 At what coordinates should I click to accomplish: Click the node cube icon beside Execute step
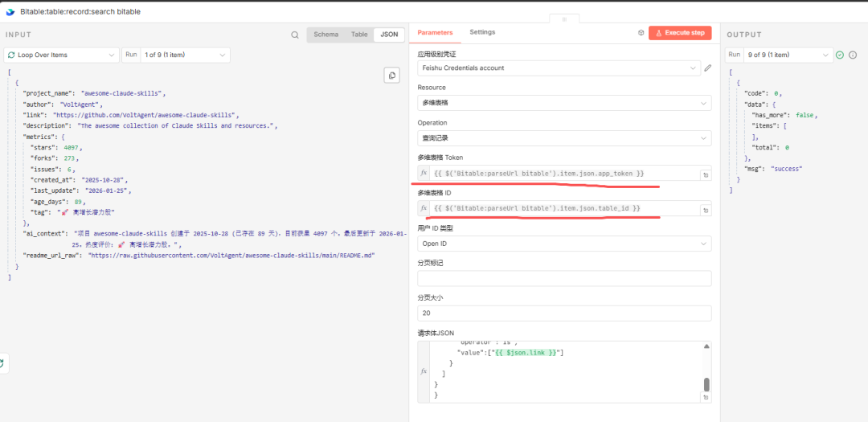pyautogui.click(x=641, y=33)
